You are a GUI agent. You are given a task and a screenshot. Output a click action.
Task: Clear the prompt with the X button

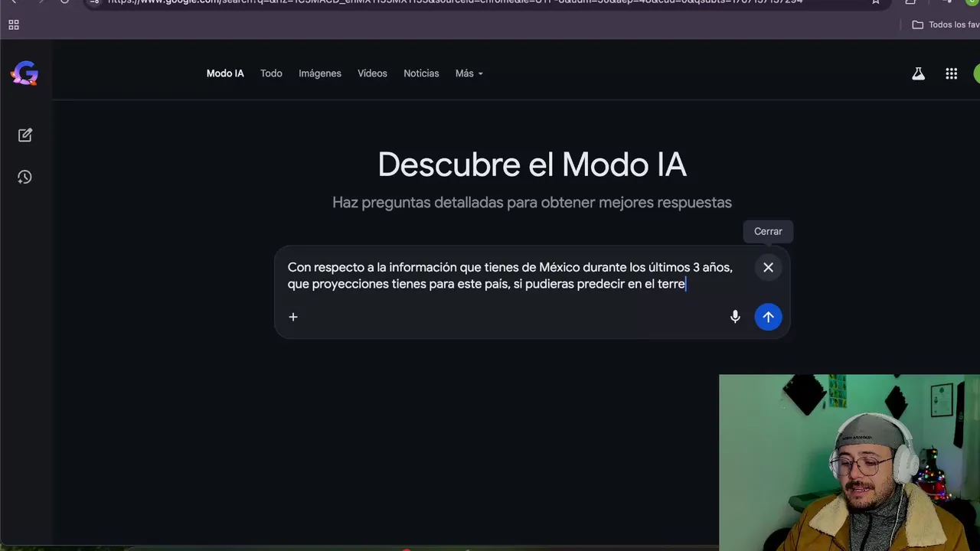(x=768, y=267)
